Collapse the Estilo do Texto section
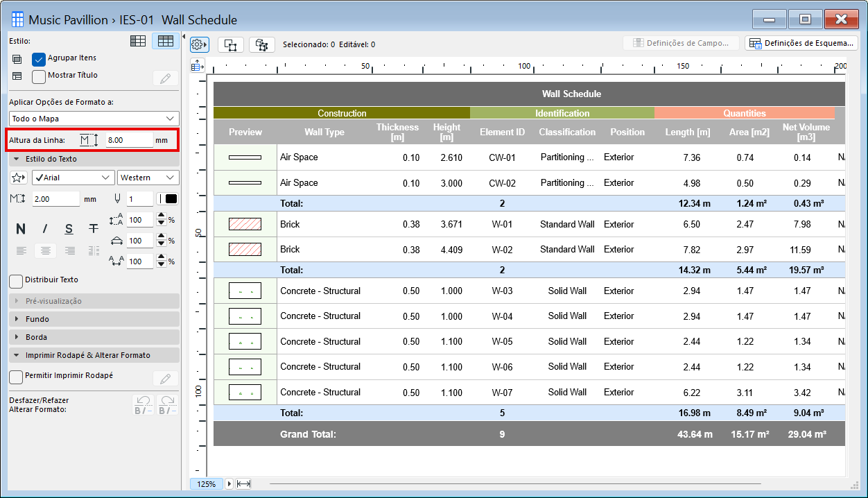Image resolution: width=868 pixels, height=498 pixels. click(x=51, y=159)
